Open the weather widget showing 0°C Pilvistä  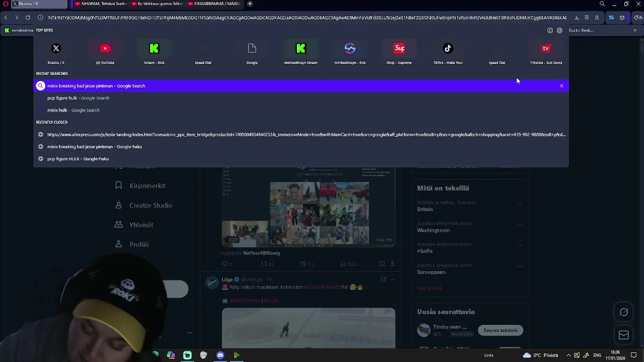click(x=540, y=355)
